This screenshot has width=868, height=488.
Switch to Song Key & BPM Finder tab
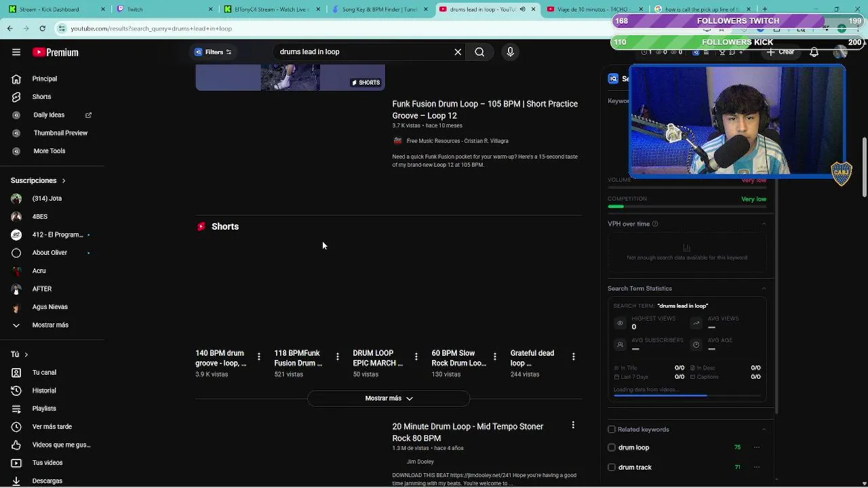click(380, 9)
